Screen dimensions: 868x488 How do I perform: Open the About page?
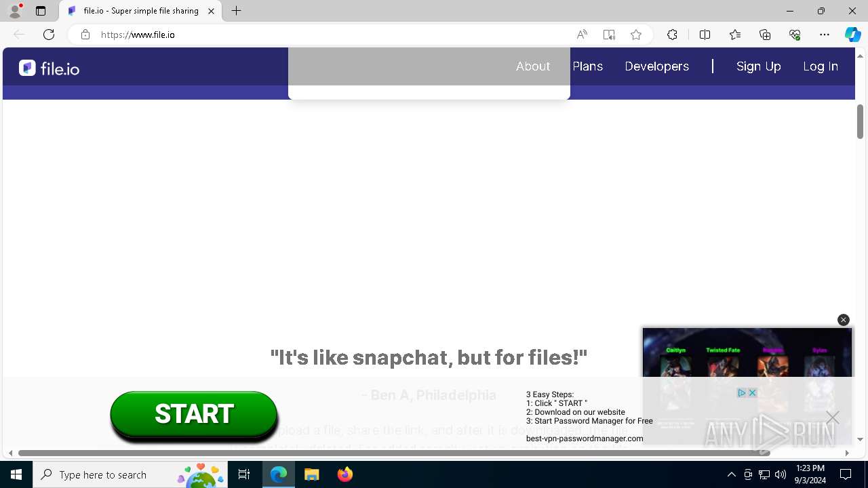click(x=533, y=66)
